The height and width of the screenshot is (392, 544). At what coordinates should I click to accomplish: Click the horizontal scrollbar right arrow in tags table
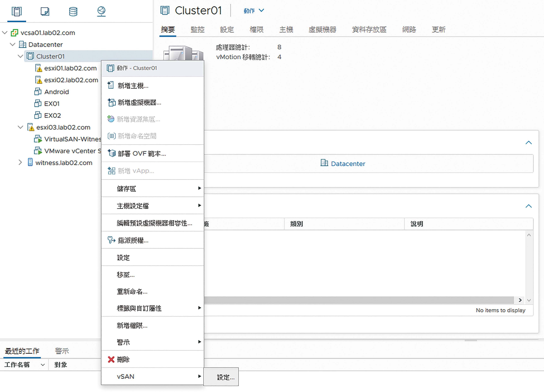point(520,300)
